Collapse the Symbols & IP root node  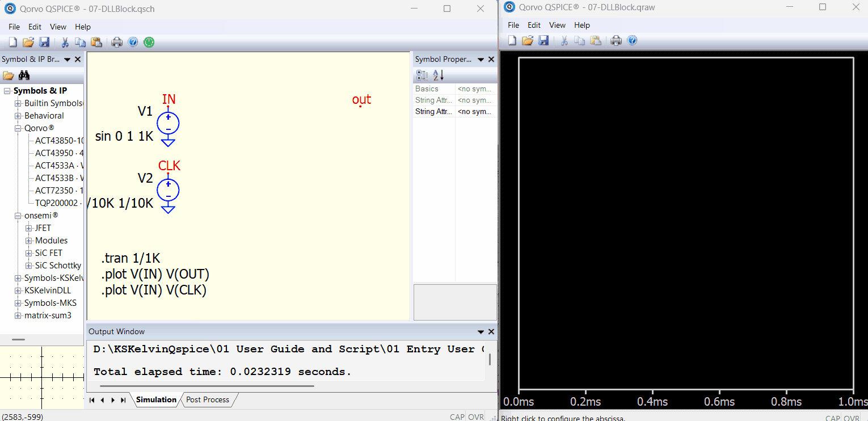7,91
